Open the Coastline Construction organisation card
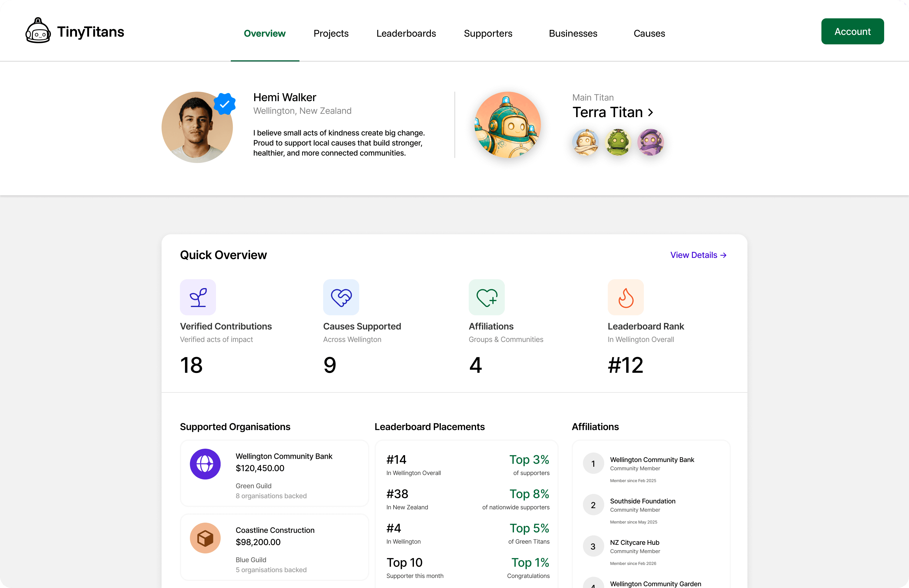The image size is (909, 588). pos(274,547)
